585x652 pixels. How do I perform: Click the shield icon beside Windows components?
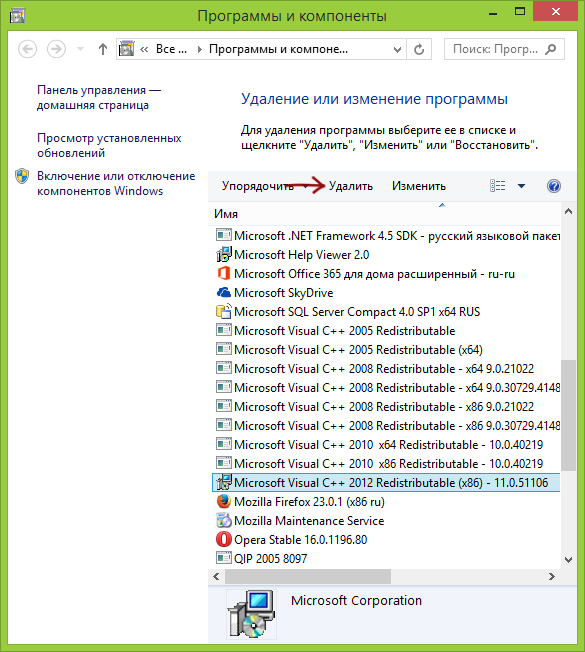22,176
